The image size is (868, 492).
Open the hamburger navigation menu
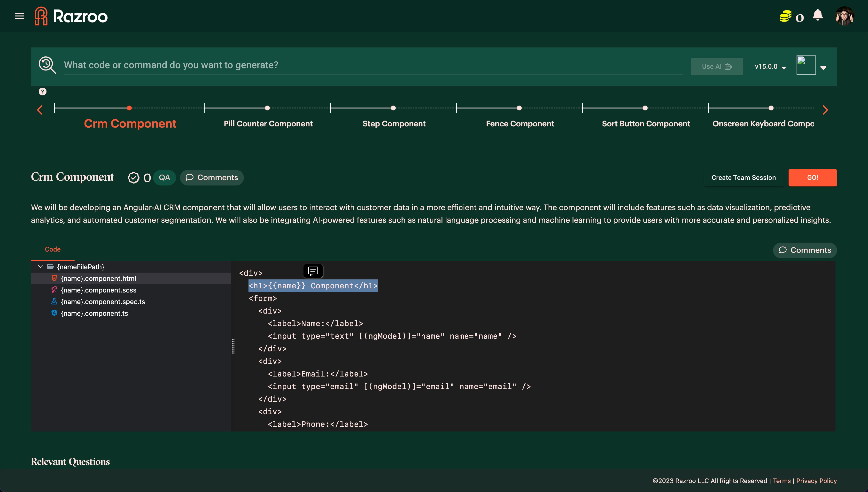click(19, 16)
